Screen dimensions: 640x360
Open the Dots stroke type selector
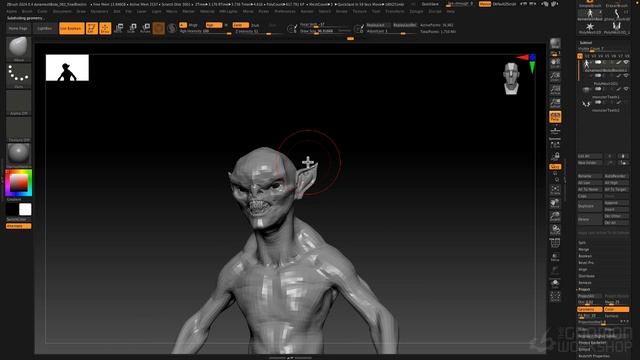pyautogui.click(x=18, y=76)
